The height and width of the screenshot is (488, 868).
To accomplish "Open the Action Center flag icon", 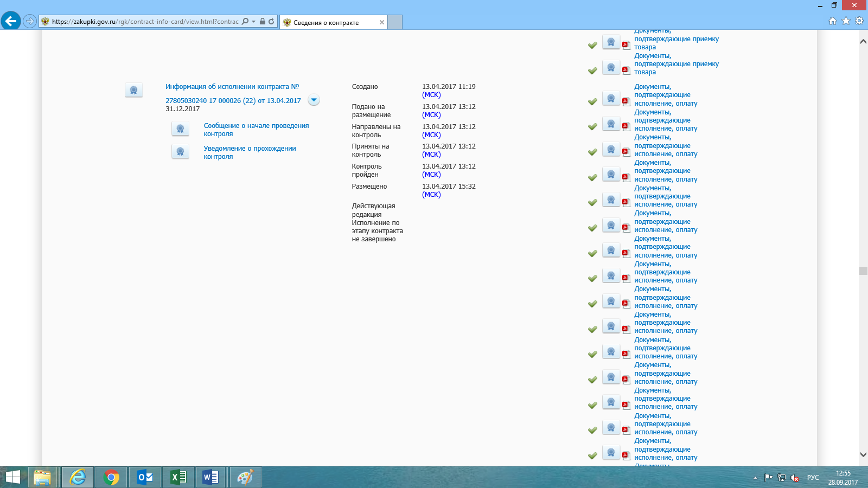I will tap(768, 478).
